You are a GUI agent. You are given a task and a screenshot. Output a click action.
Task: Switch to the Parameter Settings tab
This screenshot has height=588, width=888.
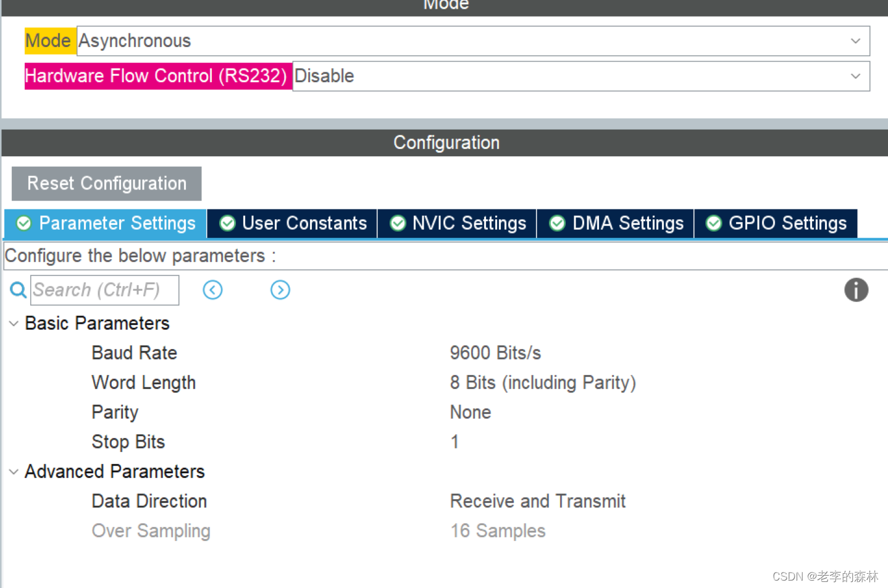pos(106,224)
